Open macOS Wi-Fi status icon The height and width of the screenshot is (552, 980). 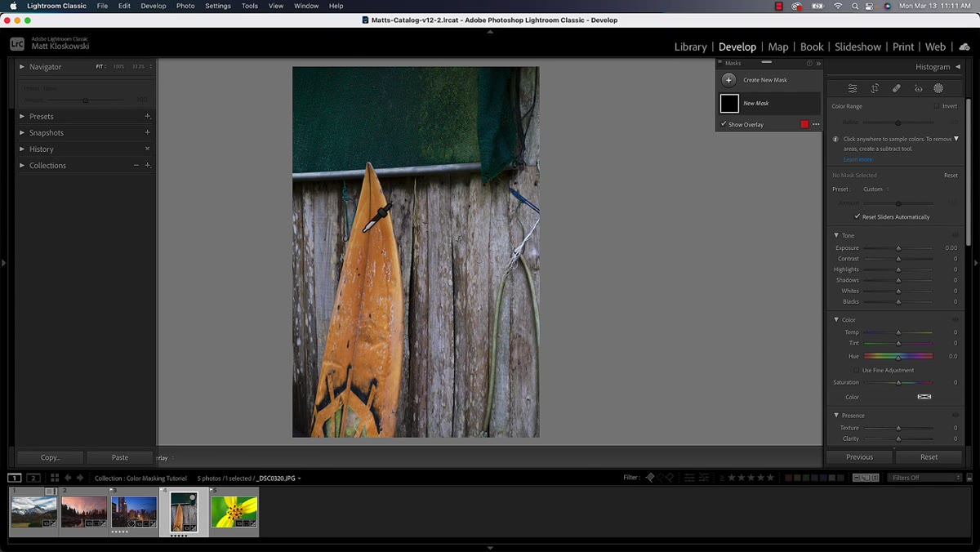tap(837, 6)
